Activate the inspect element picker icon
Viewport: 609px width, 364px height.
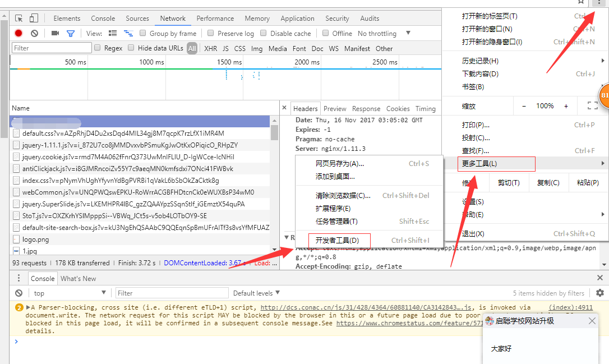[19, 19]
